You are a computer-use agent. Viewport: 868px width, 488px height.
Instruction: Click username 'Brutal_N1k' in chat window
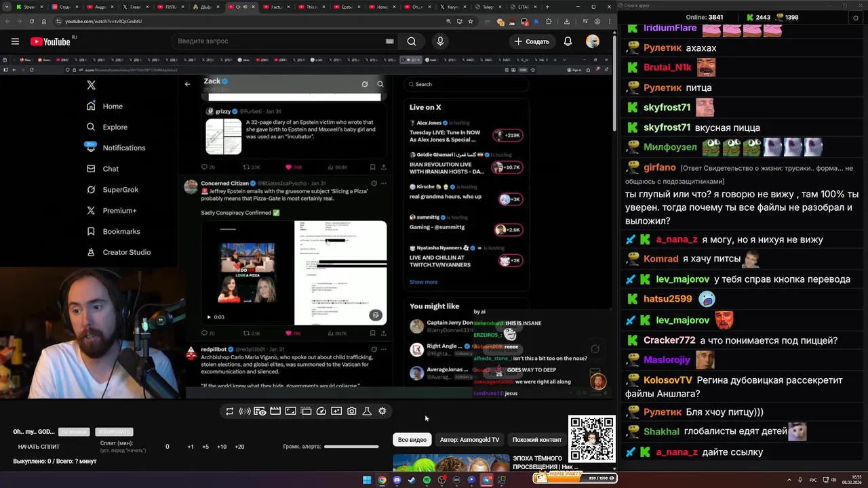(x=668, y=67)
